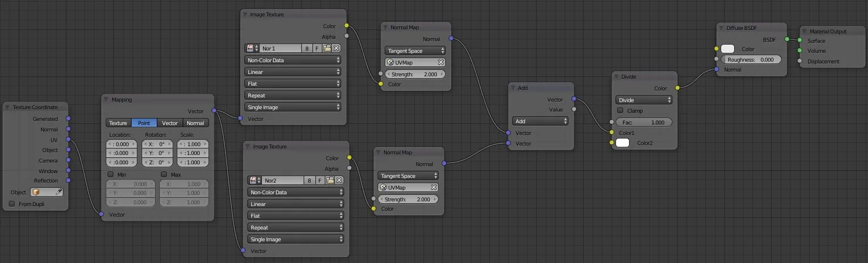
Task: Collapse the Divide node
Action: [616, 76]
